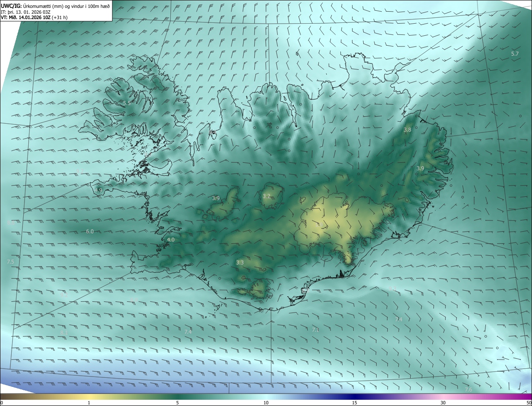Viewport: 532px width, 406px height.
Task: Click the "4.0" value label
Action: point(171,240)
